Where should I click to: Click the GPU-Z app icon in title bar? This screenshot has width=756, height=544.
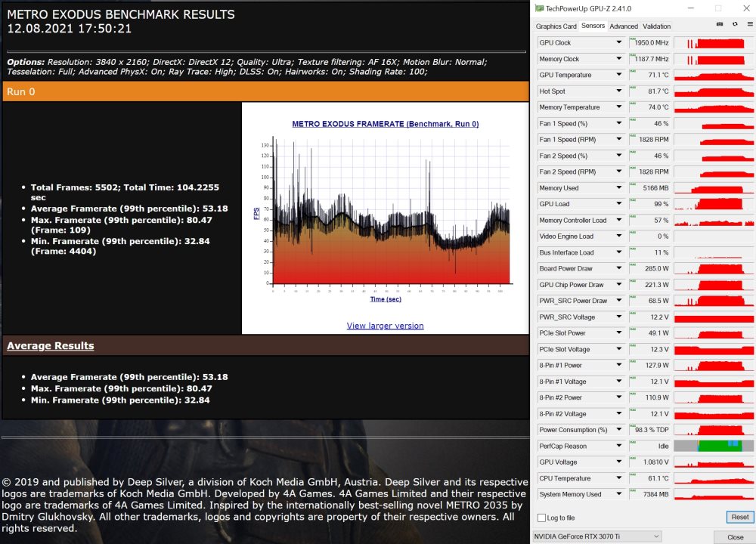[x=540, y=8]
